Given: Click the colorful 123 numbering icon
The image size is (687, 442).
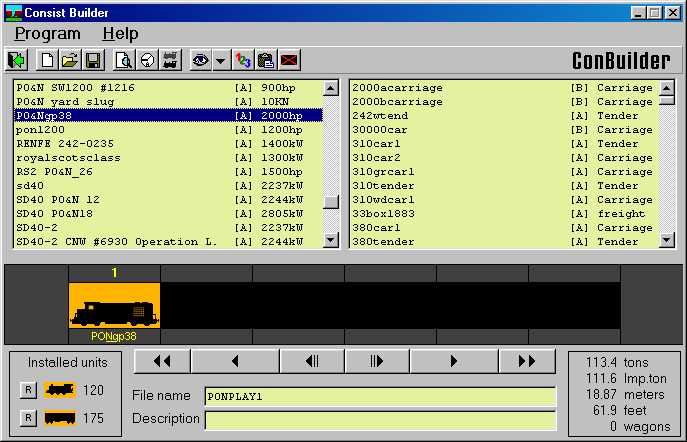Looking at the screenshot, I should coord(243,60).
